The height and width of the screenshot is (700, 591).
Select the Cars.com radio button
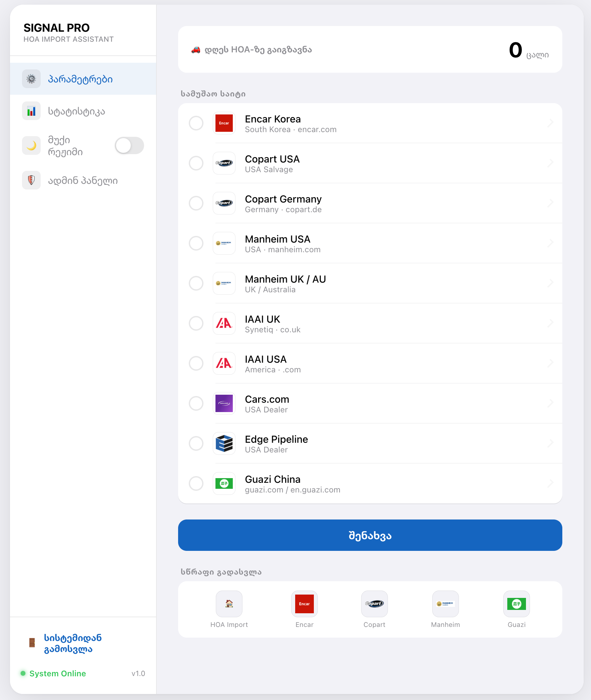[x=196, y=403]
